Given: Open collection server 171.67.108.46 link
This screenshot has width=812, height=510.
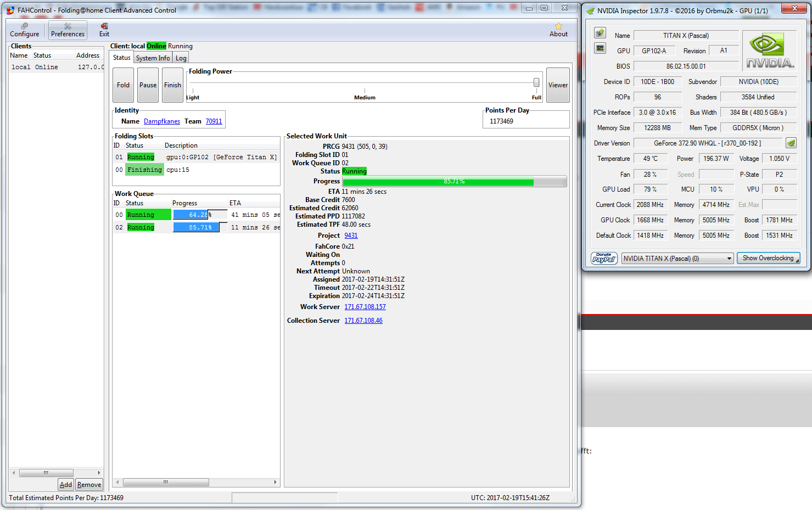Looking at the screenshot, I should tap(363, 321).
